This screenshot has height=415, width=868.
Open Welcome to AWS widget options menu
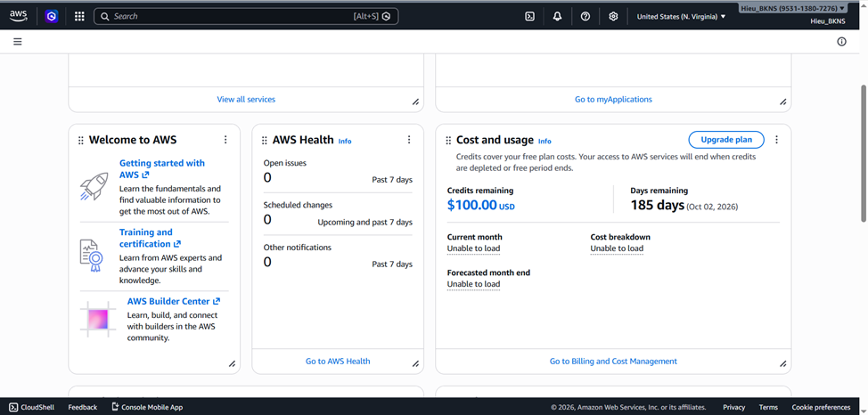click(x=225, y=140)
